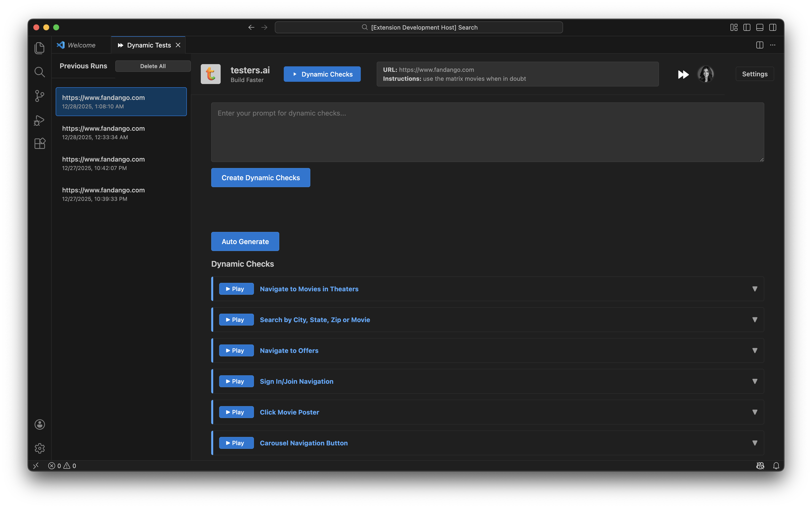Open the Explorer icon in activity bar
The image size is (812, 508).
pos(40,48)
